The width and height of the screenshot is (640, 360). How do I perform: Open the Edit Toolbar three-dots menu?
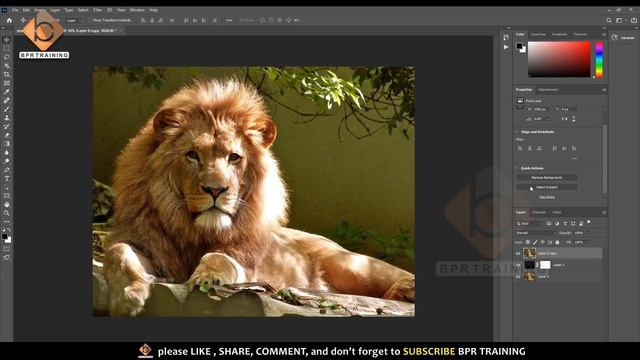7,222
